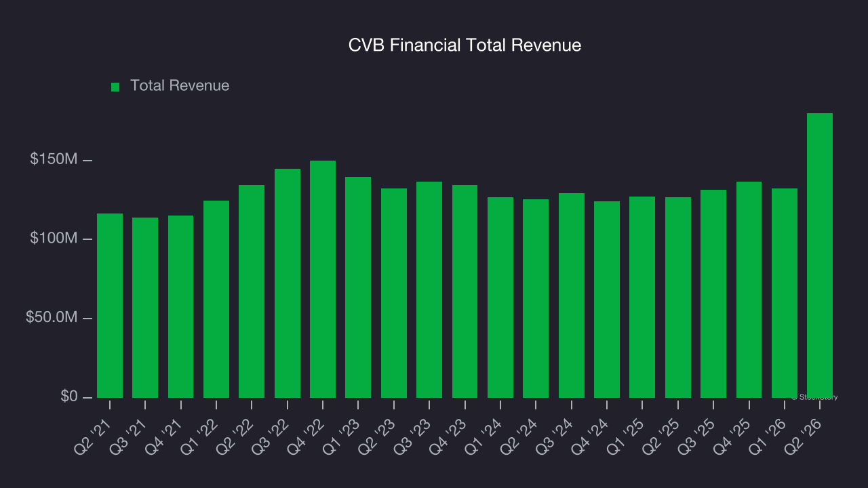This screenshot has width=868, height=488.
Task: Click the Q2 '24 revenue bar
Action: point(536,298)
